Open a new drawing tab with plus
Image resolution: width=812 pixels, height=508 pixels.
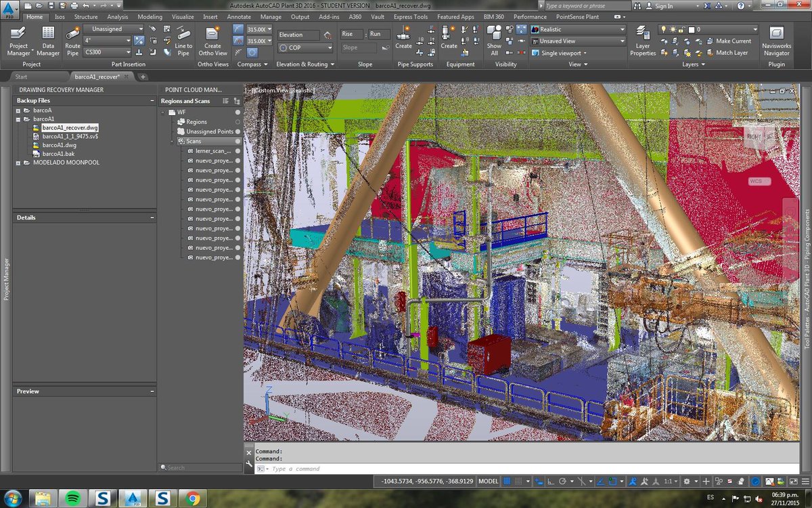pyautogui.click(x=143, y=77)
